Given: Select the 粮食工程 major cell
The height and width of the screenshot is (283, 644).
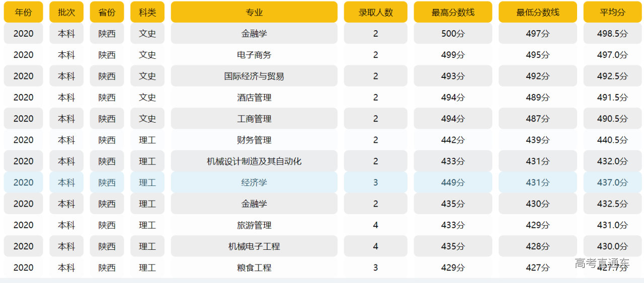Looking at the screenshot, I should (x=254, y=268).
